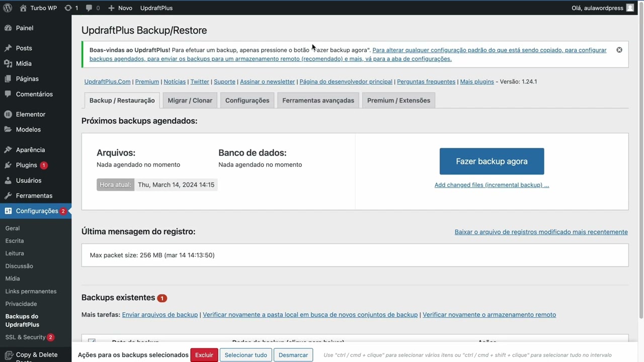Viewport: 644px width, 362px height.
Task: Click Enviar arquivos de backup link
Action: 159,315
